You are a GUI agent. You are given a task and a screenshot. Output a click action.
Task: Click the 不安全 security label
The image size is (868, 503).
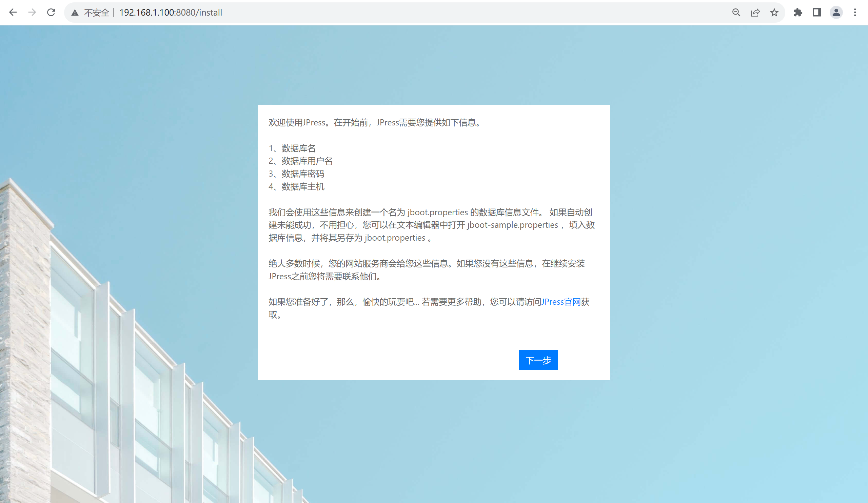coord(96,13)
